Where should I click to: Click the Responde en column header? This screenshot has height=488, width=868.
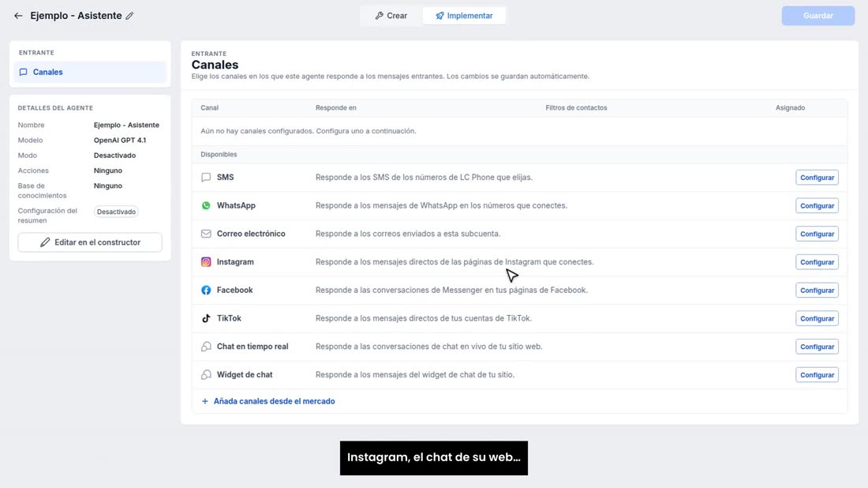[336, 108]
